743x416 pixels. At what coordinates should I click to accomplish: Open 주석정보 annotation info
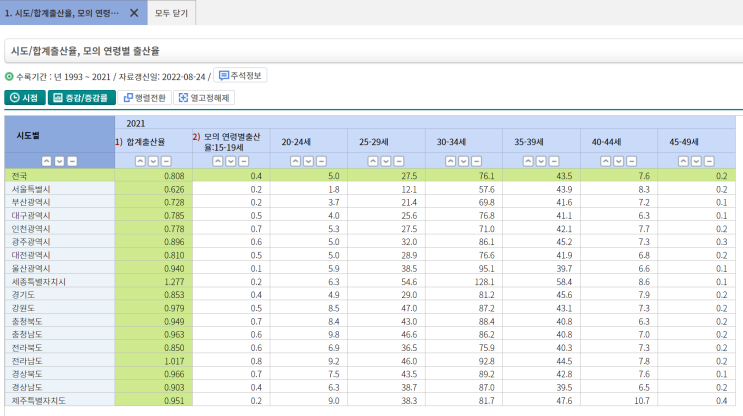click(x=240, y=75)
